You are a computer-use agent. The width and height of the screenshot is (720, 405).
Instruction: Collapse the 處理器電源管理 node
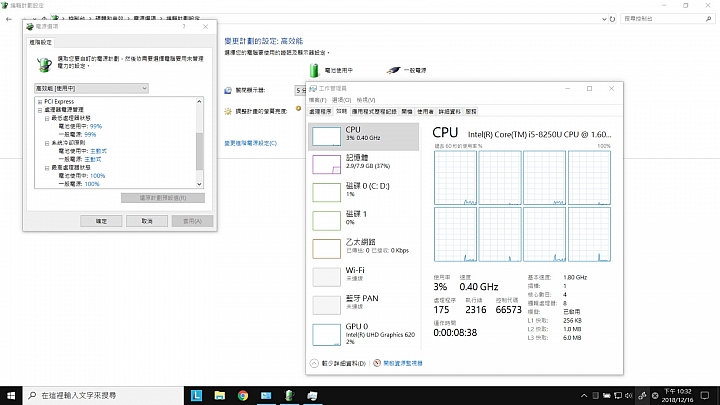(x=40, y=110)
